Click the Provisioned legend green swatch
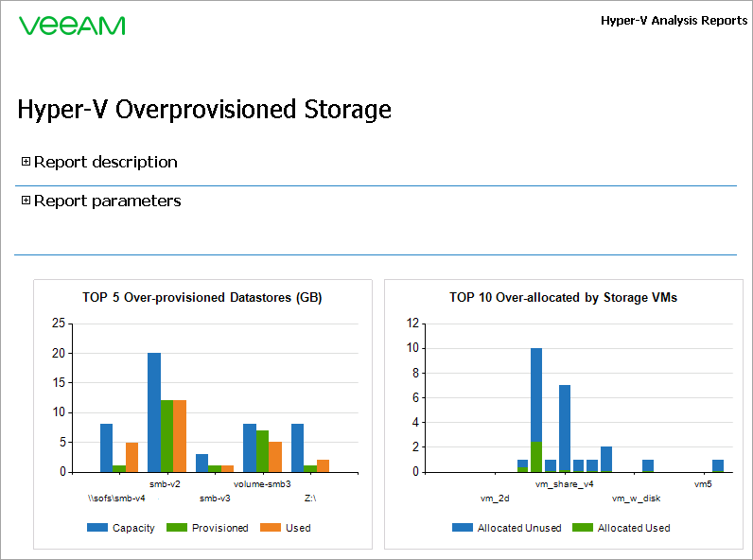753x560 pixels. click(176, 527)
